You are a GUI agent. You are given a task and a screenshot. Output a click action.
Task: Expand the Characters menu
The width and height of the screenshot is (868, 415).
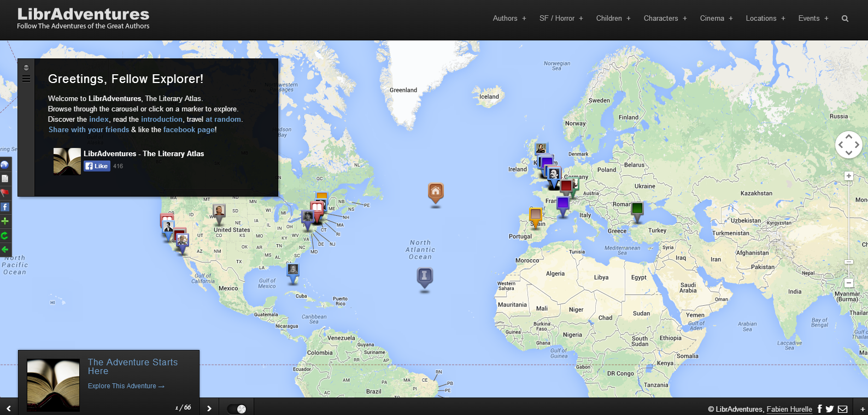(665, 18)
